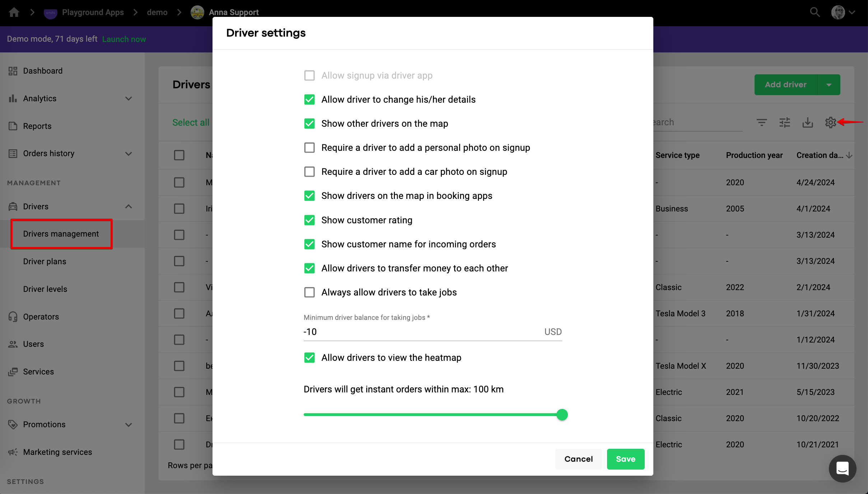Click the download export icon
868x494 pixels.
pos(808,122)
